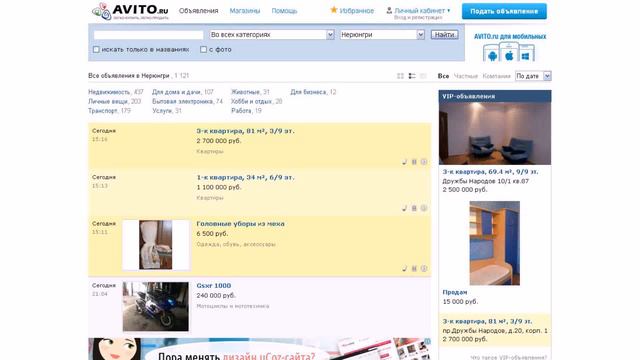Screen dimensions: 640x360
Task: Click round icon in Головные уборы listing
Action: [x=424, y=269]
